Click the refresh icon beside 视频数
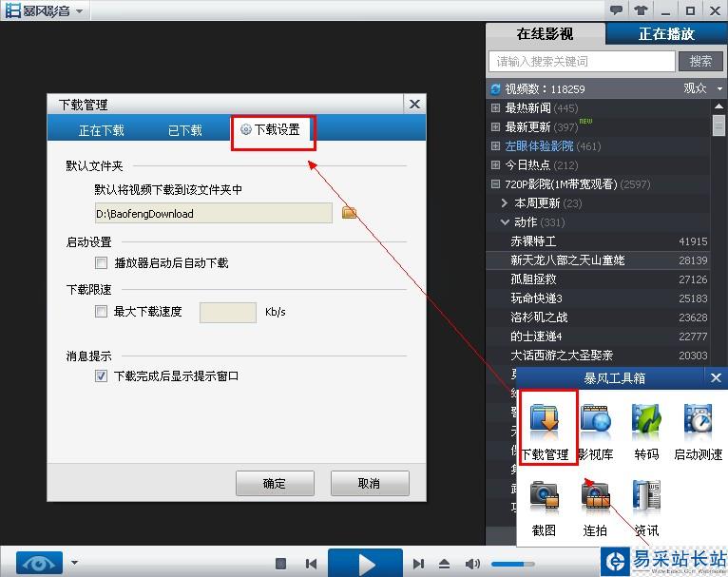 495,88
